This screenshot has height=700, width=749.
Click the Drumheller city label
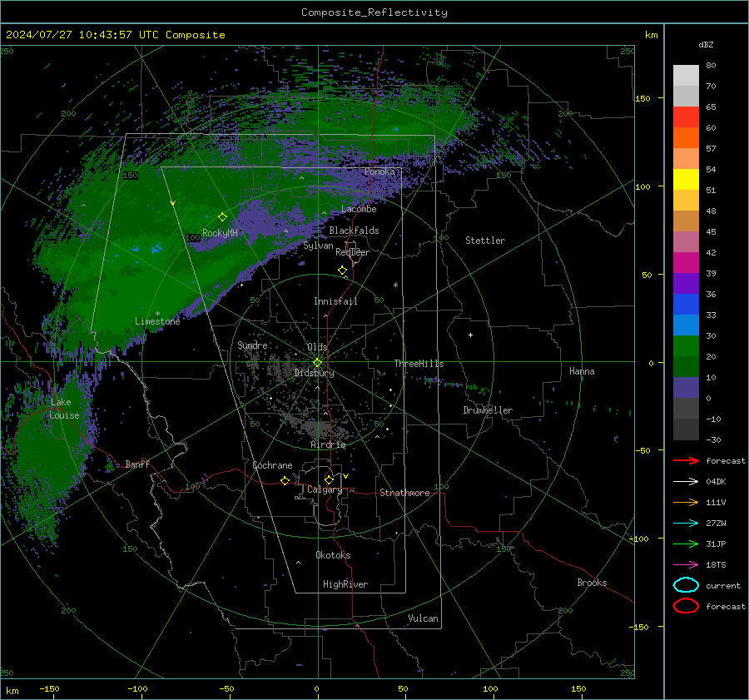[x=488, y=410]
